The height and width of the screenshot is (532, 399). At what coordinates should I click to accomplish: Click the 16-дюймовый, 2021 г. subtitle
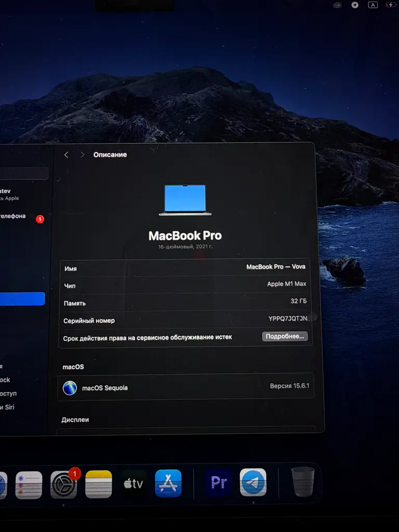tap(185, 247)
